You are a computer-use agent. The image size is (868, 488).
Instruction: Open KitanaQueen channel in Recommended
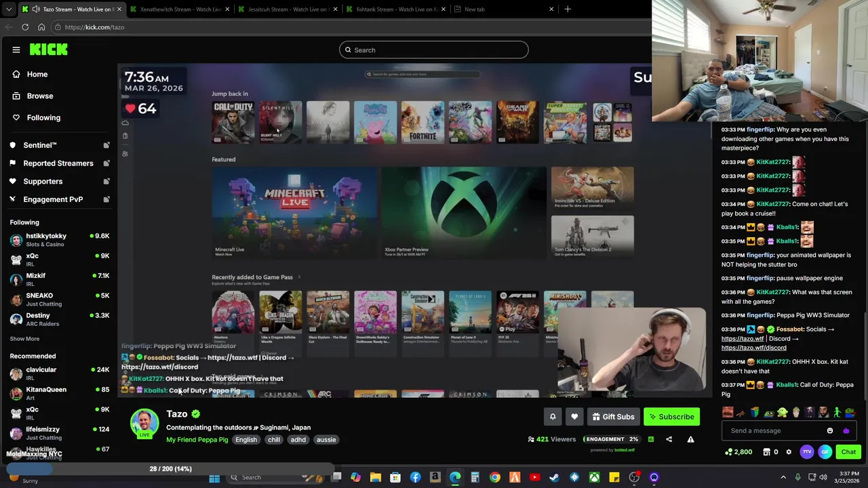click(x=60, y=393)
